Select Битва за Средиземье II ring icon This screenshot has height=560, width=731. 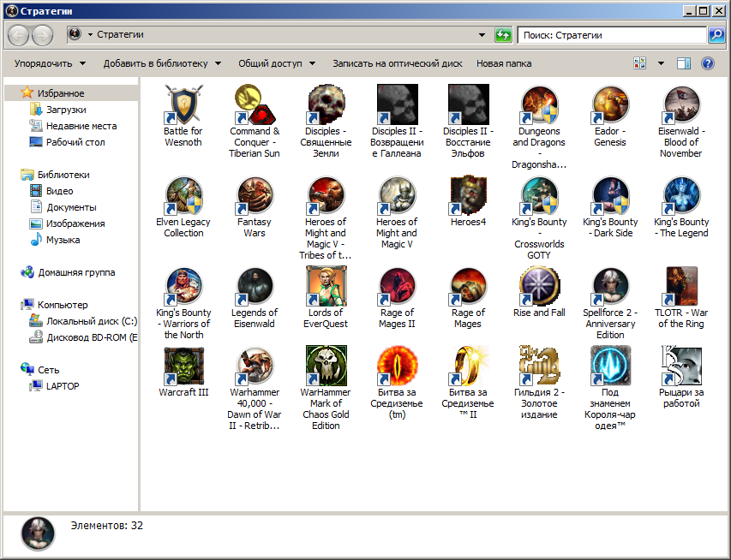point(468,366)
